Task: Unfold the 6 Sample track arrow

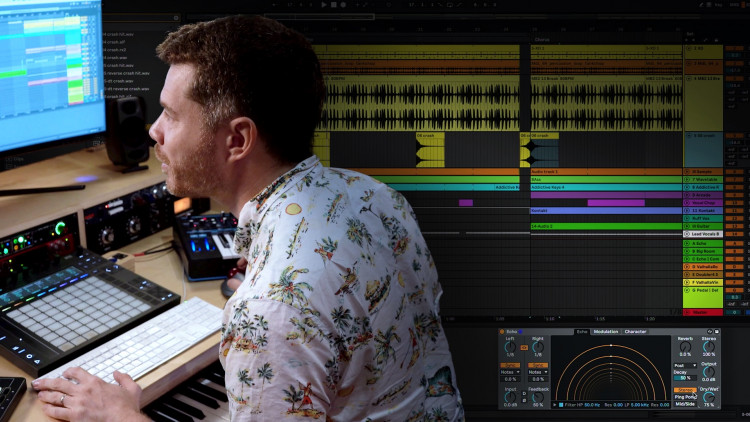Action: click(x=688, y=171)
